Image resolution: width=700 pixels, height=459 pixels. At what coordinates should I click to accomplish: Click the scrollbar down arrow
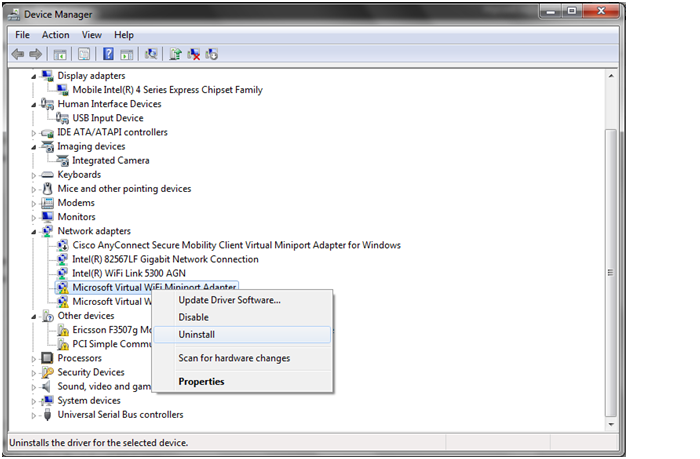tap(611, 425)
